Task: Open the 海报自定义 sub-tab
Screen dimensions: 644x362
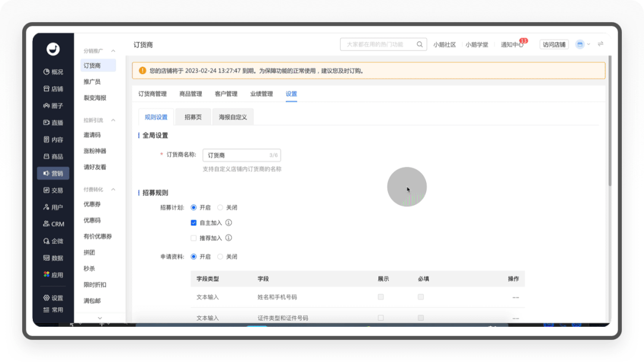Action: pos(233,117)
